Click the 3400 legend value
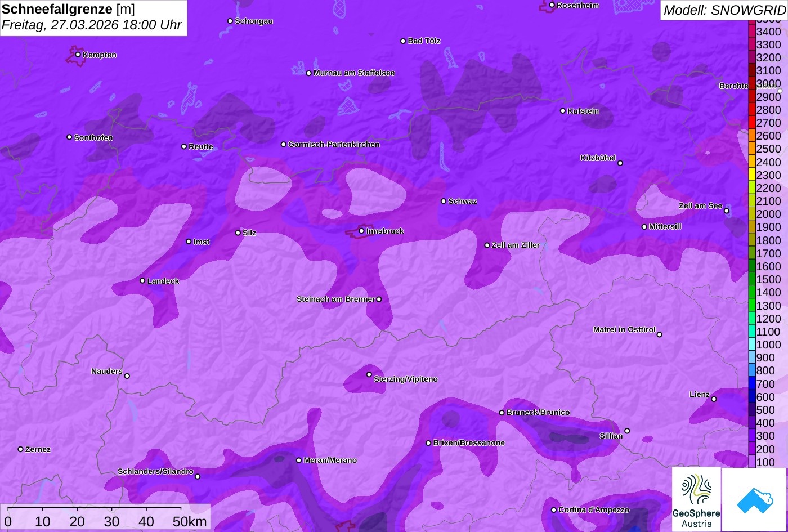Screen dimensions: 788x532 pyautogui.click(x=769, y=32)
